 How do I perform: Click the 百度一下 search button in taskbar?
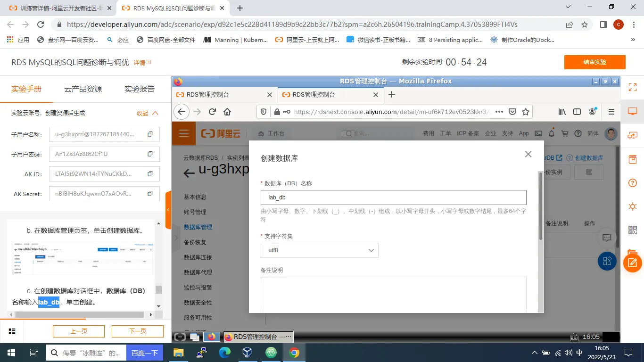point(145,353)
